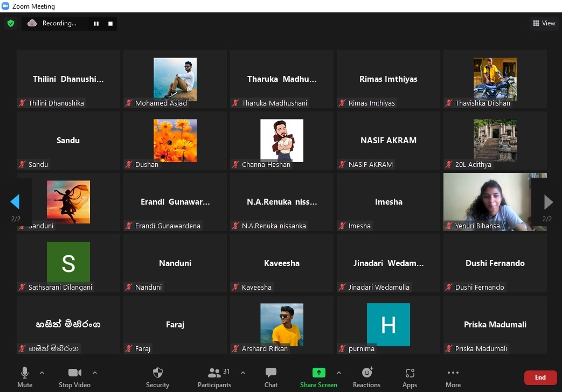The height and width of the screenshot is (392, 562).
Task: Select the Tharuka Madhu... participant tile
Action: pyautogui.click(x=282, y=79)
